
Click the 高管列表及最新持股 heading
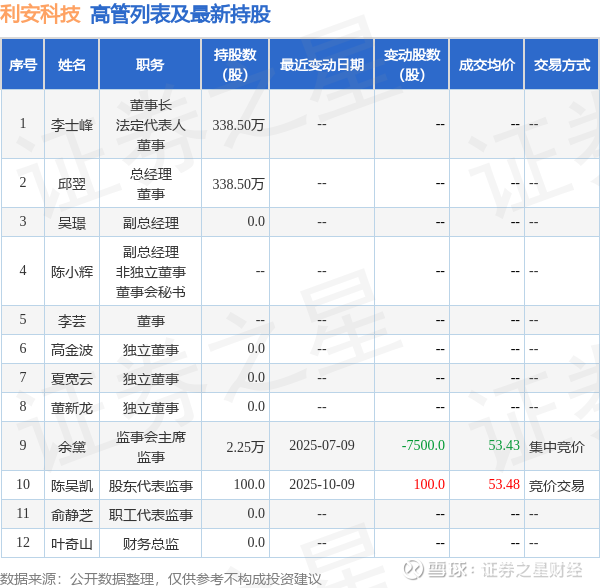pos(180,15)
